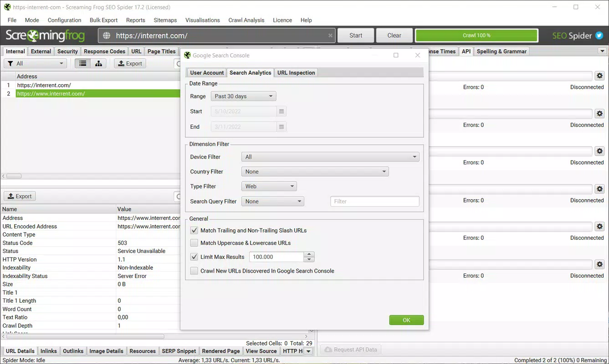Toggle Match Trailing and Non-Trailing Slash URLs
This screenshot has width=609, height=364.
194,231
